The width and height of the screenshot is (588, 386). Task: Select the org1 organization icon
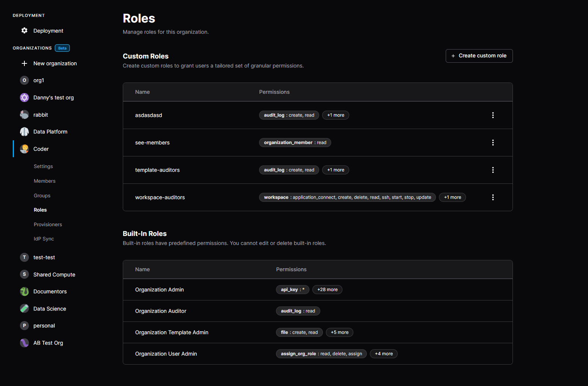[24, 80]
